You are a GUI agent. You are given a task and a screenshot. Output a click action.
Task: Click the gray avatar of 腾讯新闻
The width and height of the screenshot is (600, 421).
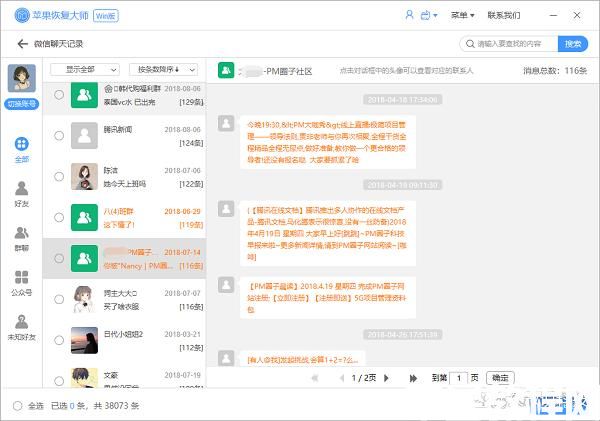85,135
